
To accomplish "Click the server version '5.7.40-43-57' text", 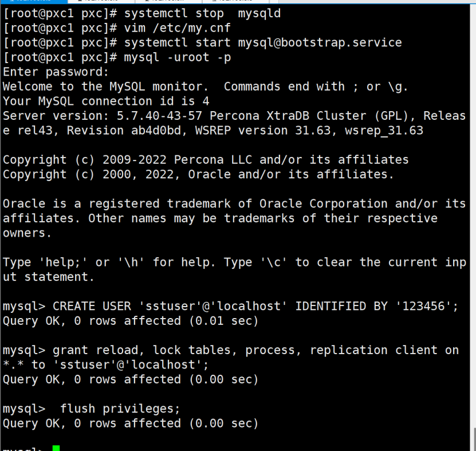I will point(159,116).
